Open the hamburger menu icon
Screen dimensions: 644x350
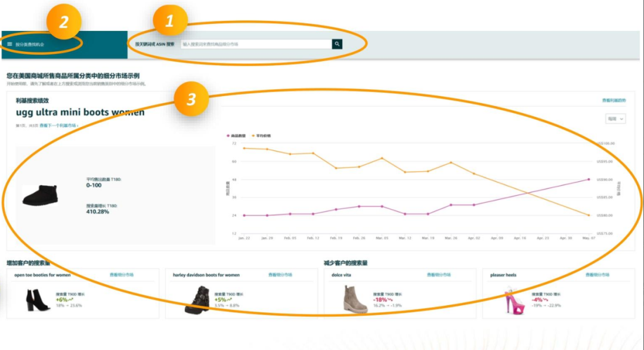pos(10,44)
